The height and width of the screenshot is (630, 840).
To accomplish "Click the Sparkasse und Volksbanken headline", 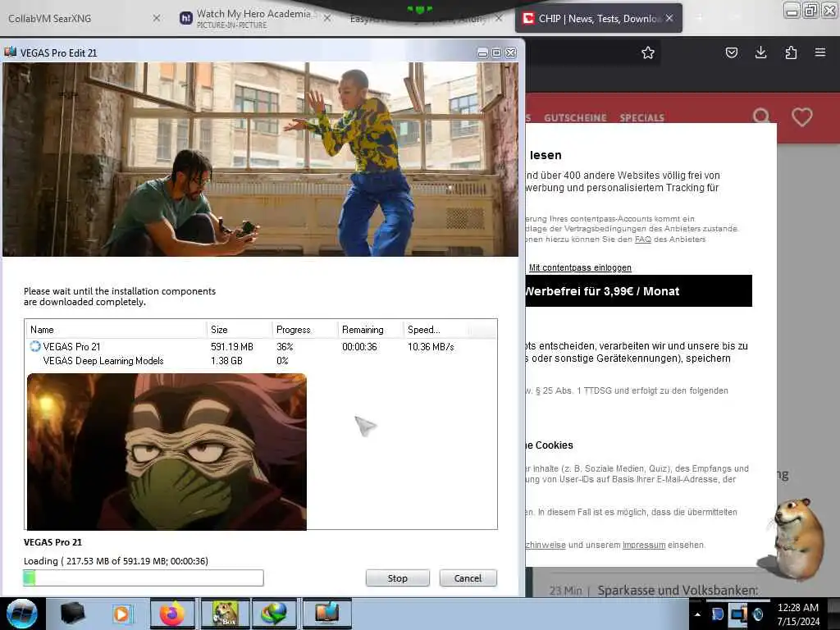I will tap(678, 591).
